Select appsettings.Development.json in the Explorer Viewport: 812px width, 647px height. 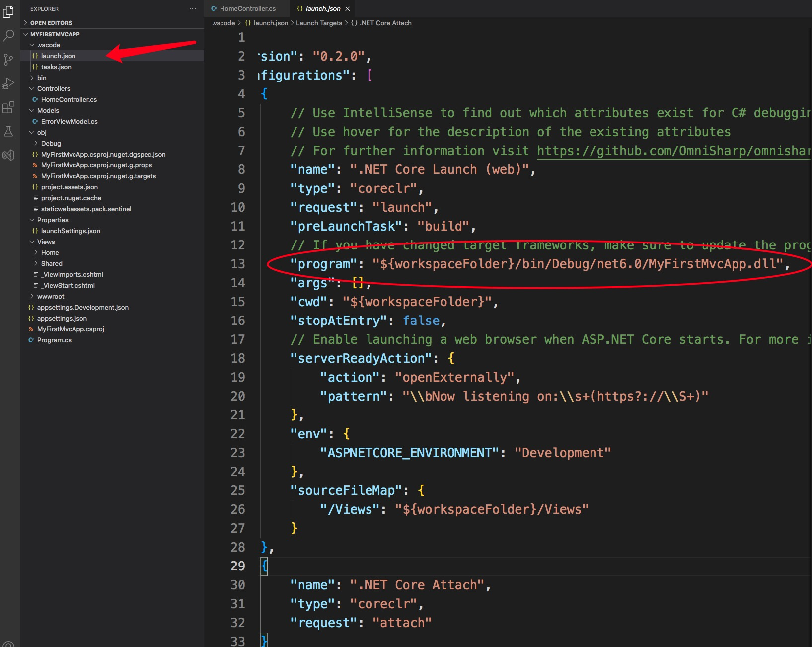pyautogui.click(x=82, y=307)
